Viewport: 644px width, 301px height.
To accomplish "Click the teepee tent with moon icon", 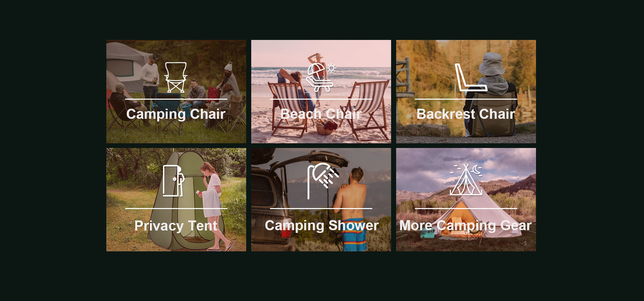I will pos(466,180).
